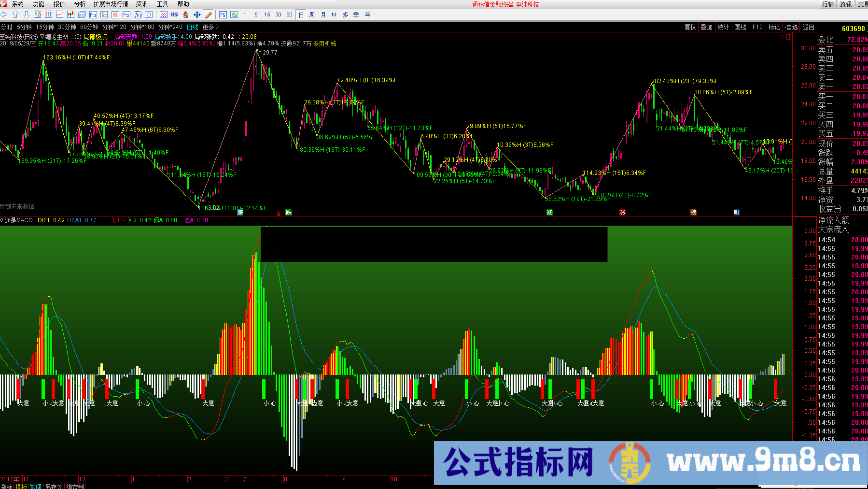Click the f(x) formula manager icon

[138, 14]
